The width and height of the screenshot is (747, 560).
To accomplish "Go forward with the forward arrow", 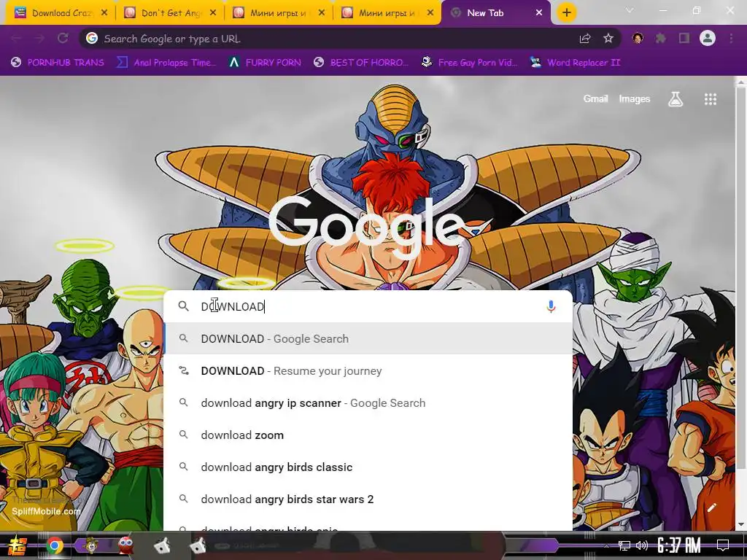I will (39, 39).
